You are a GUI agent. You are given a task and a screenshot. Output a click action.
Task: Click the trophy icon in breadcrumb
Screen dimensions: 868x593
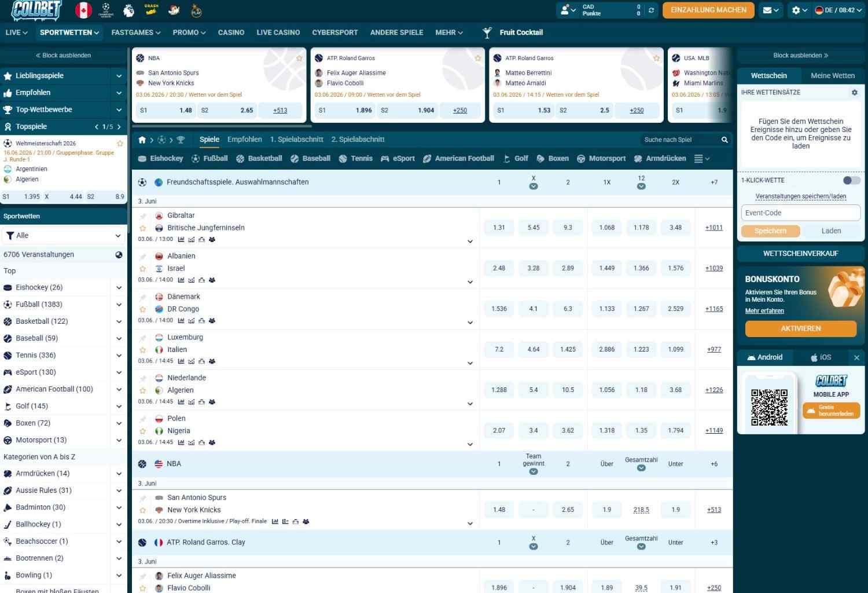click(x=181, y=140)
